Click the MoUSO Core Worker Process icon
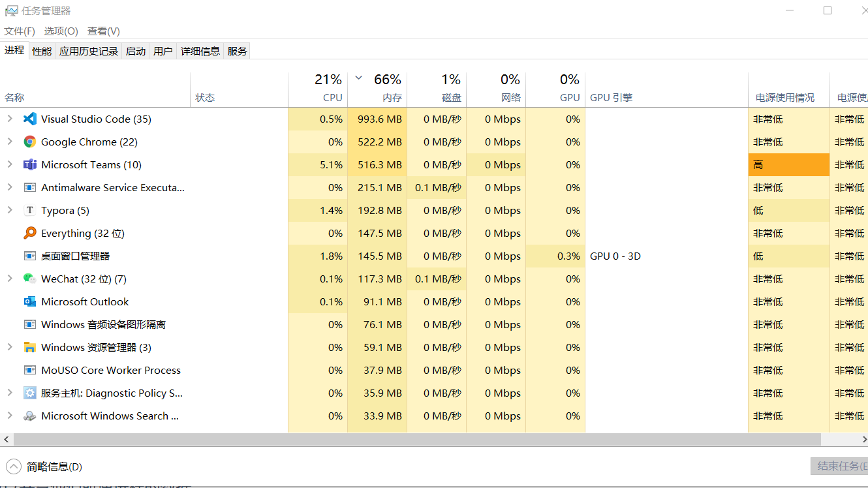The width and height of the screenshot is (868, 488). [29, 370]
